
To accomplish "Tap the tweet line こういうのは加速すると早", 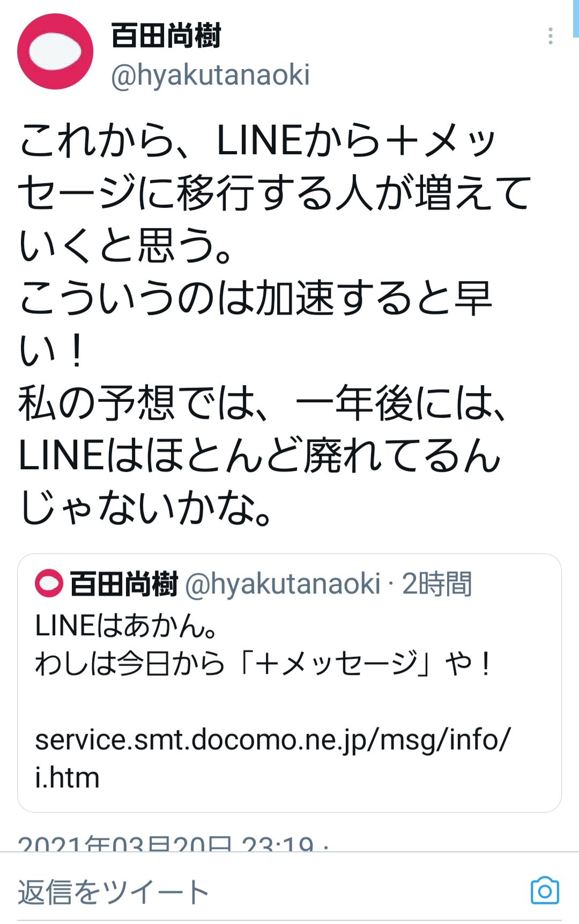I will 255,298.
